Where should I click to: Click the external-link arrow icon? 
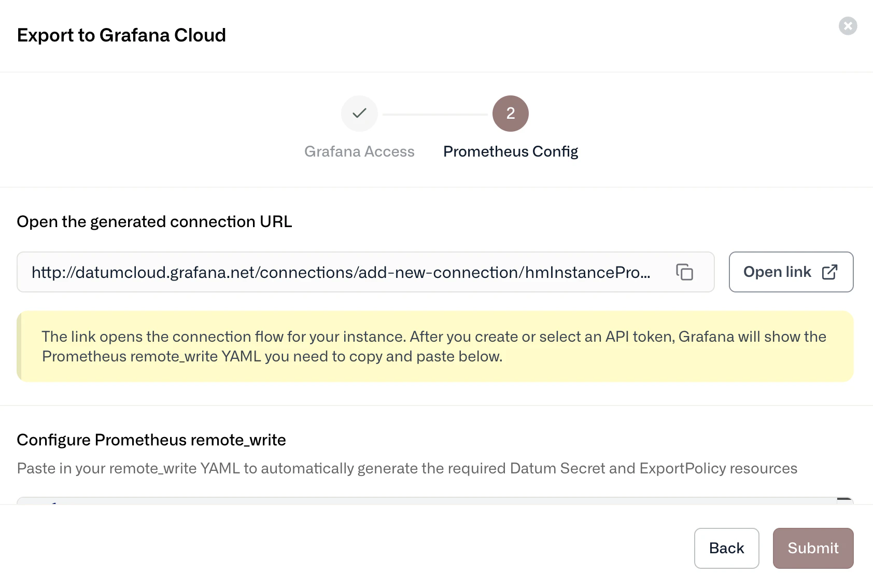click(829, 272)
